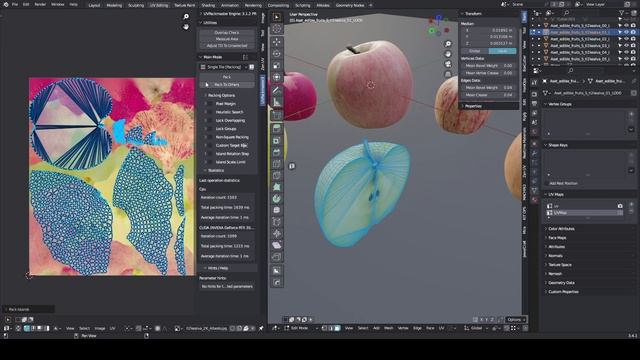640x360 pixels.
Task: Select the Spin tool
Action: (x=277, y=199)
